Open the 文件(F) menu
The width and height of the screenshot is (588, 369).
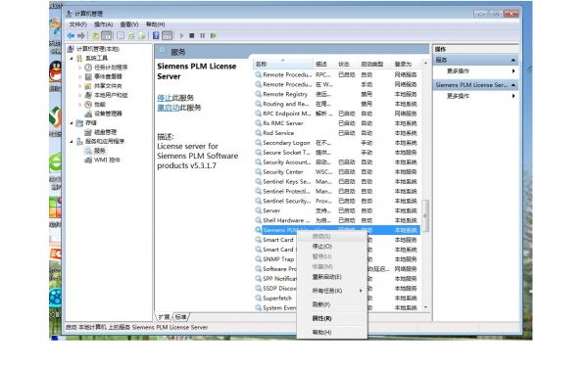[x=77, y=24]
